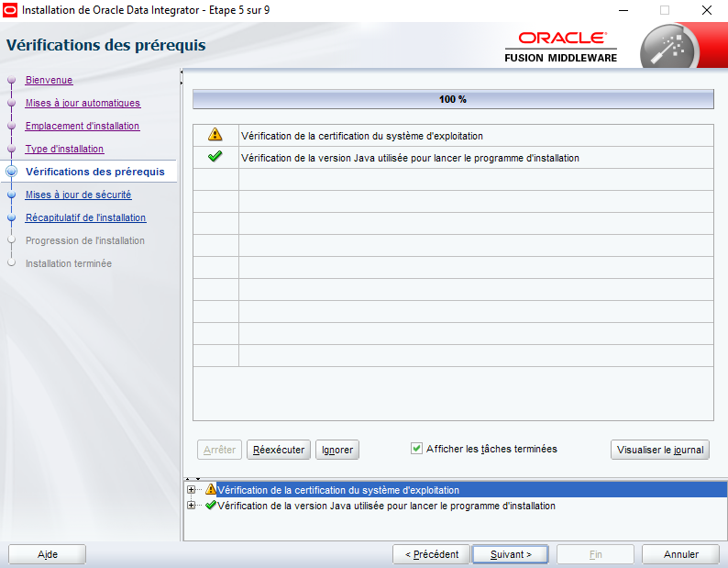This screenshot has width=728, height=568.
Task: Click the collapse arrows above the details panel
Action: pyautogui.click(x=193, y=478)
